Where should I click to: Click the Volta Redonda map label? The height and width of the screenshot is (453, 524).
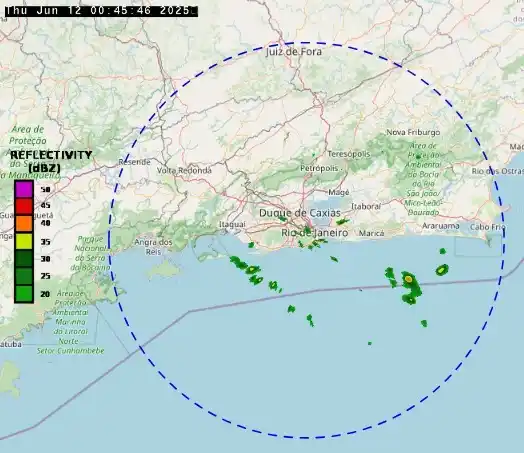[184, 170]
